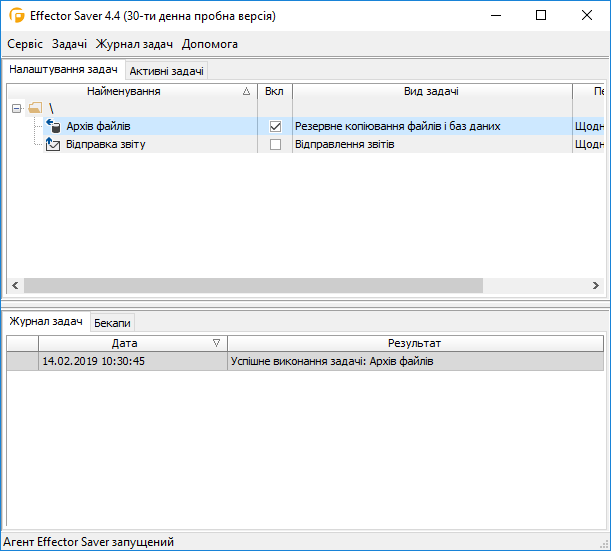Switch to the Налаштування задач tab
The height and width of the screenshot is (551, 611).
(64, 69)
